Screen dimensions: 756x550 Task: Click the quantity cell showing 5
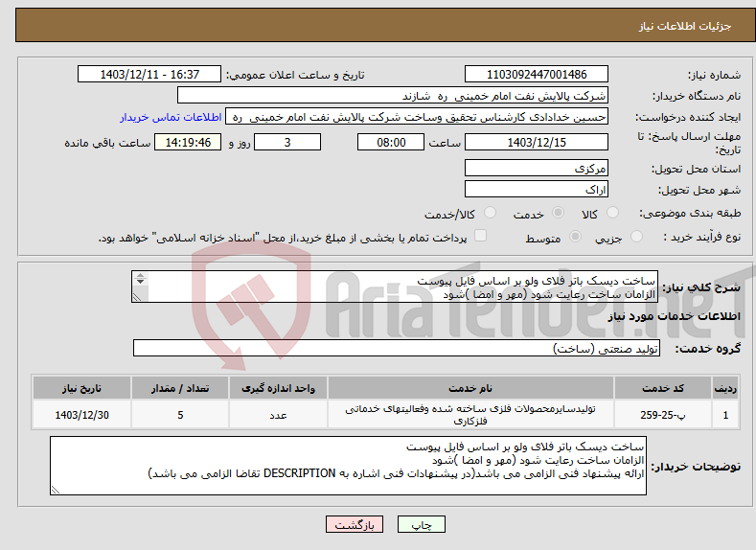click(180, 415)
